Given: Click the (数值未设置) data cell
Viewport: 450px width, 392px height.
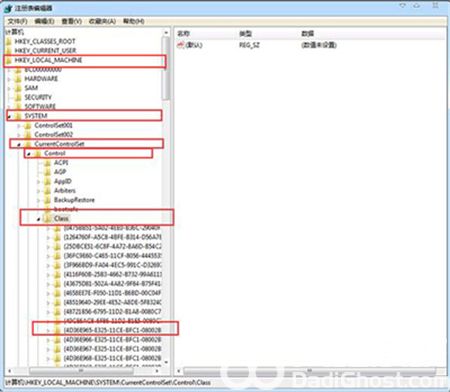Looking at the screenshot, I should click(319, 45).
